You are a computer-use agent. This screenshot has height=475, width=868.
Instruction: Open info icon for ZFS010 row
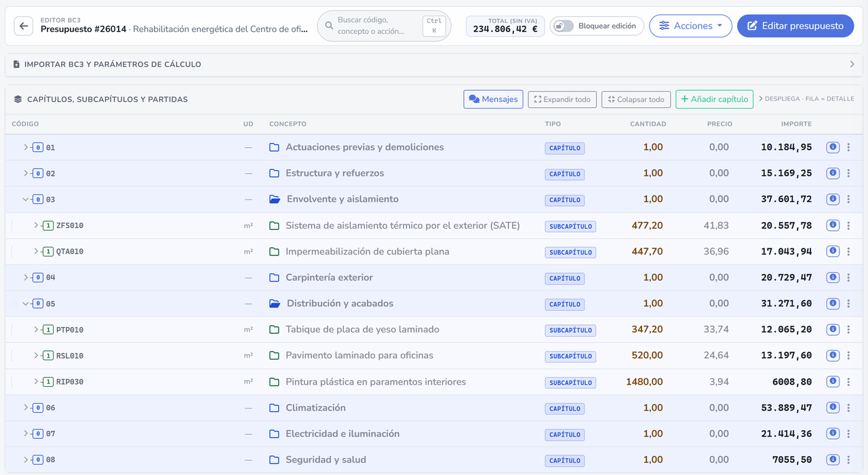pos(833,225)
